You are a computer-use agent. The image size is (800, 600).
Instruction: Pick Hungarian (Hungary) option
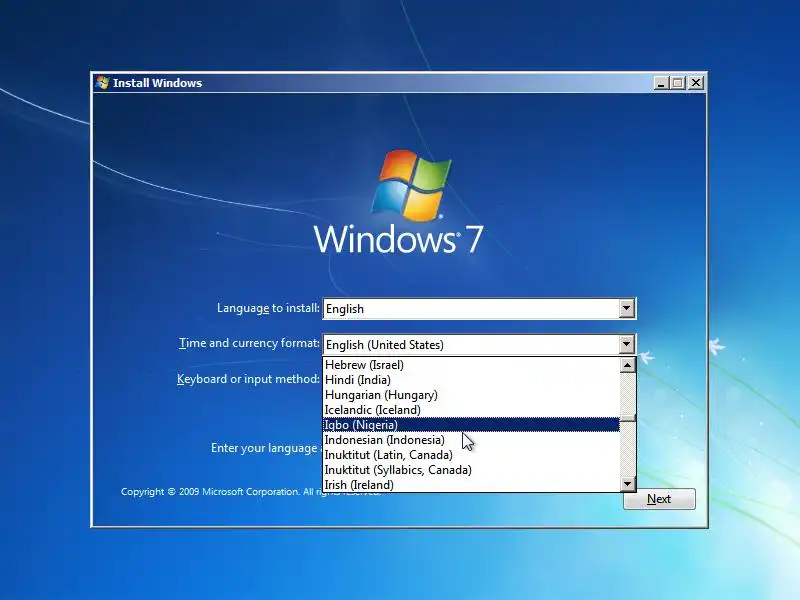coord(471,395)
